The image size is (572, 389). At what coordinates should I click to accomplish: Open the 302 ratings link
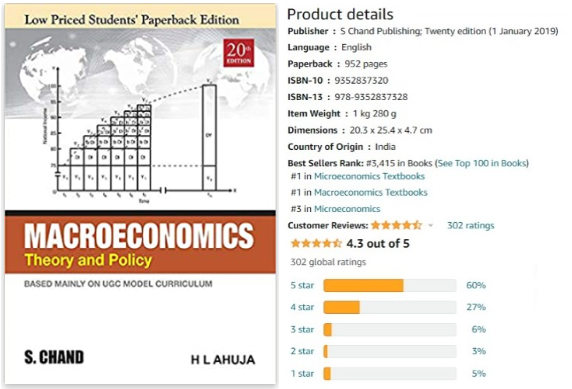pyautogui.click(x=471, y=226)
